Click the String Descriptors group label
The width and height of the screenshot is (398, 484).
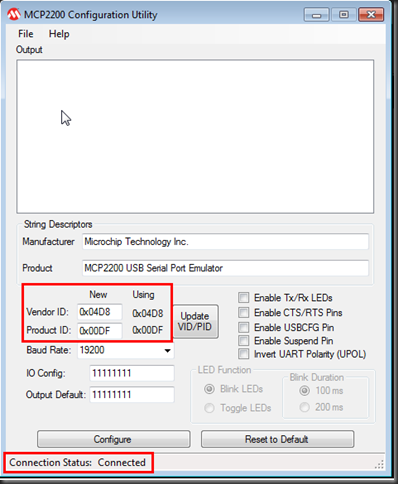tap(58, 224)
